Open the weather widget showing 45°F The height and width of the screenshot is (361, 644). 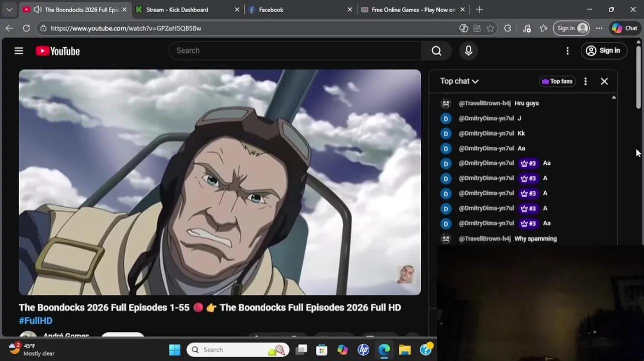click(32, 349)
